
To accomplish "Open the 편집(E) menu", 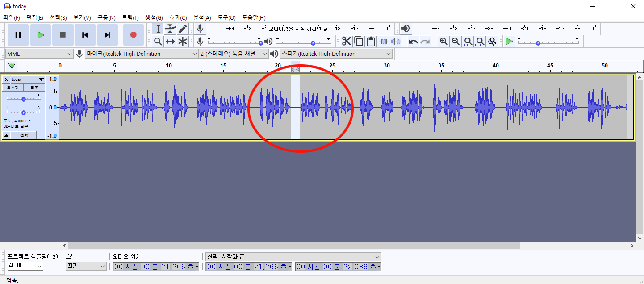I will click(35, 17).
